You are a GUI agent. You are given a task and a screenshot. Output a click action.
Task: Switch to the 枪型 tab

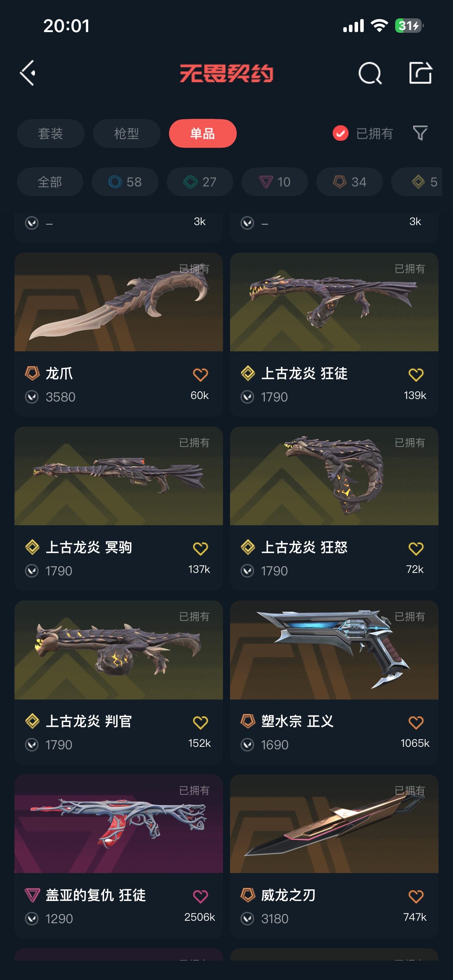(x=127, y=134)
